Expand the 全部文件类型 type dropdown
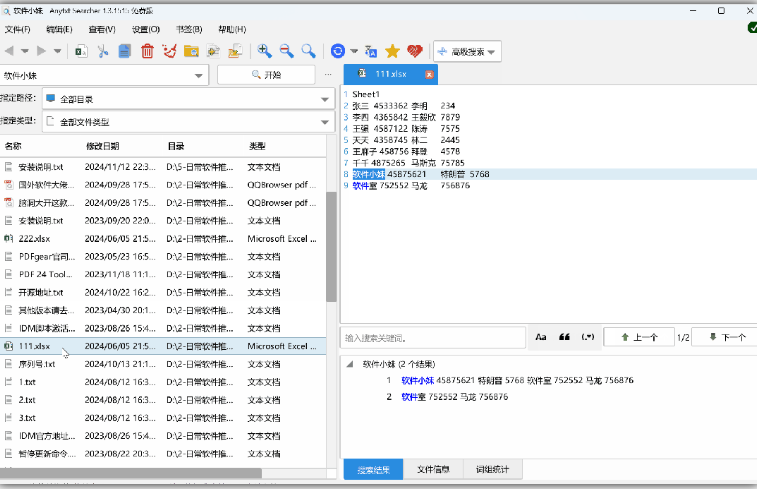 click(x=325, y=122)
